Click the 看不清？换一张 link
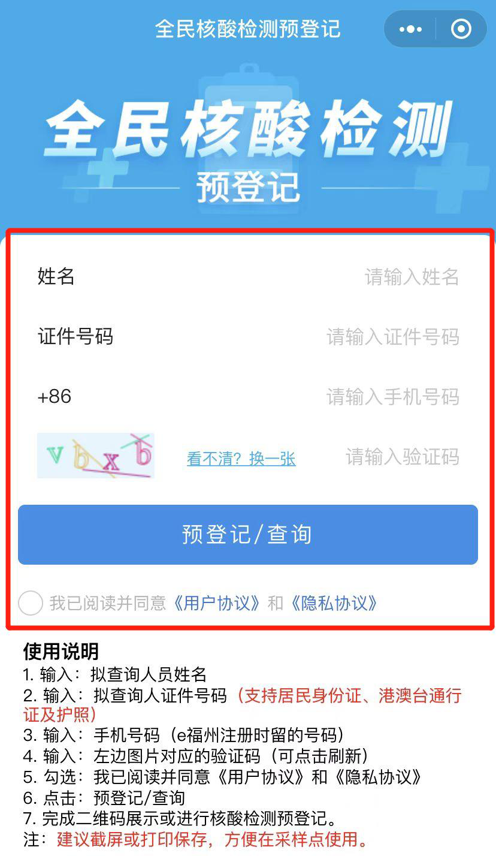This screenshot has width=496, height=868. [x=241, y=459]
